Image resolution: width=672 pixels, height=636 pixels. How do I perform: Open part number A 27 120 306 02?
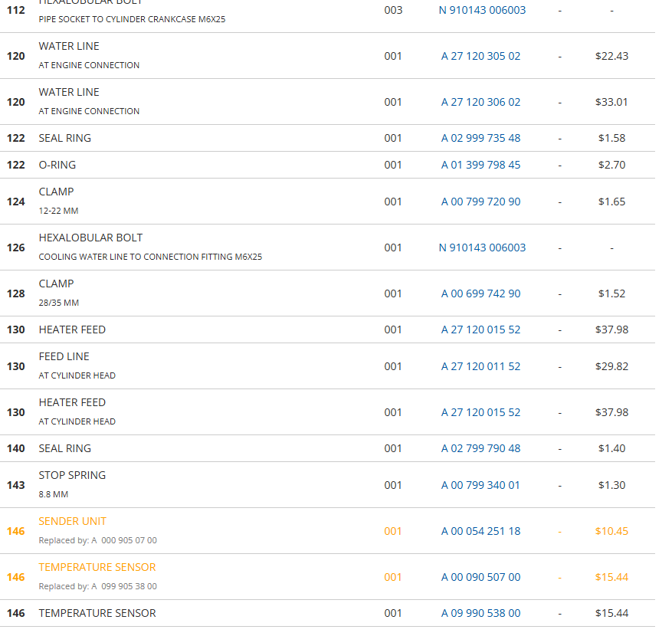click(480, 102)
